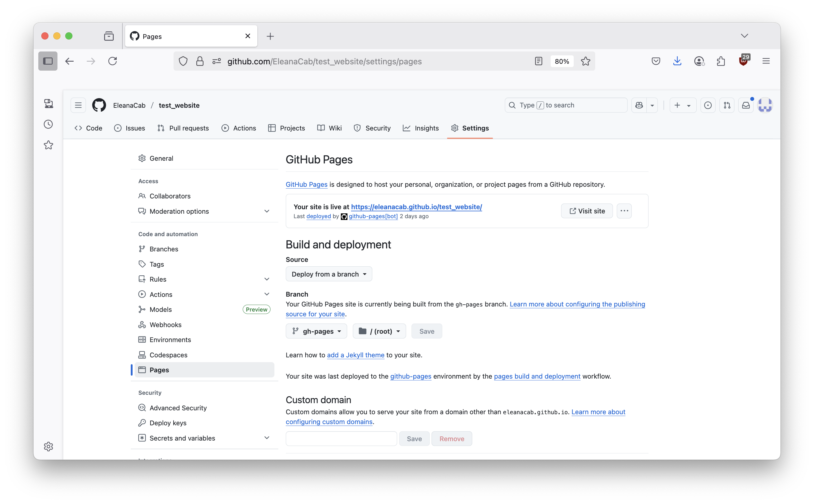Click the custom domain text field

[x=341, y=439]
